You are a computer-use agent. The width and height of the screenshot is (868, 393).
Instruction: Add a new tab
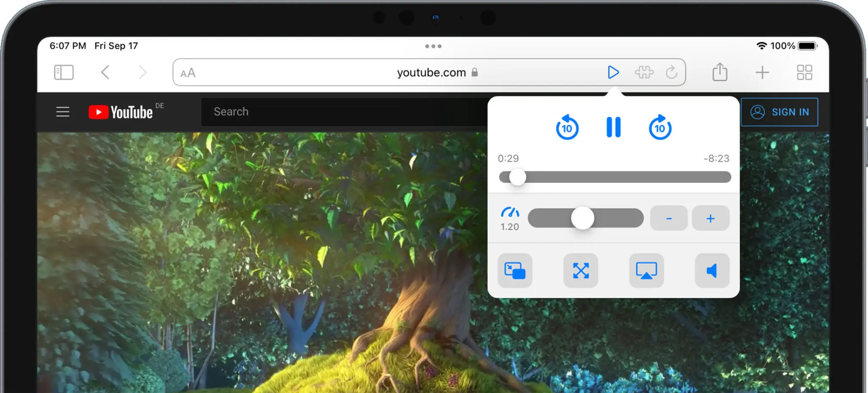(762, 72)
